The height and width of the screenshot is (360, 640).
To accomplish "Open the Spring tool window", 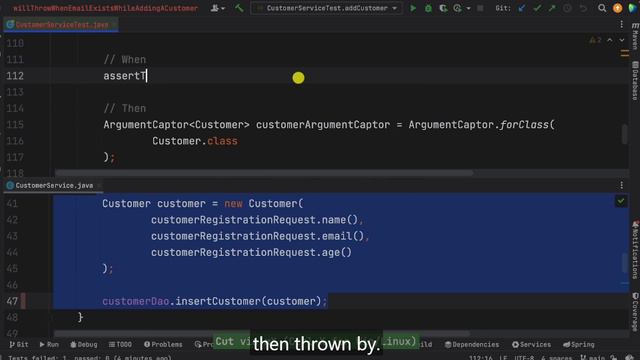I will pyautogui.click(x=579, y=344).
